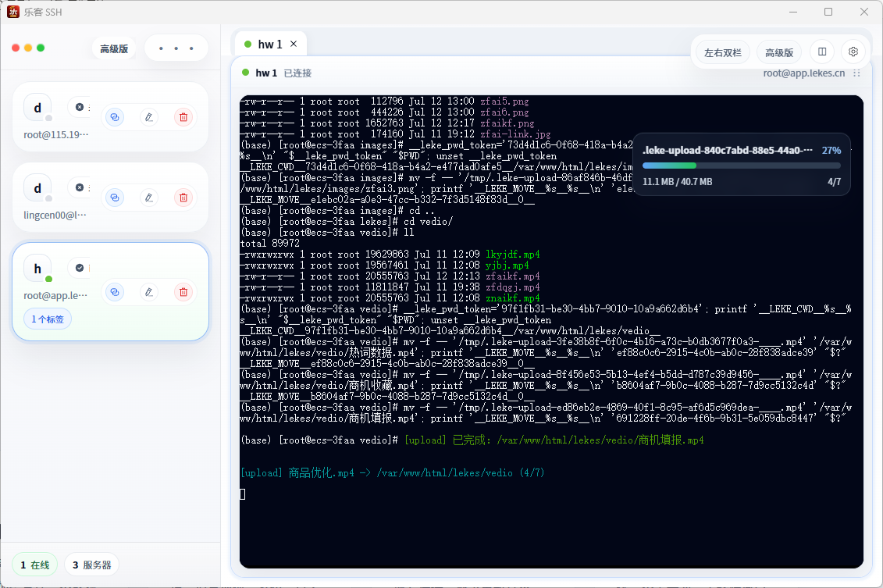Delete the lingcen00 server entry

pyautogui.click(x=183, y=198)
